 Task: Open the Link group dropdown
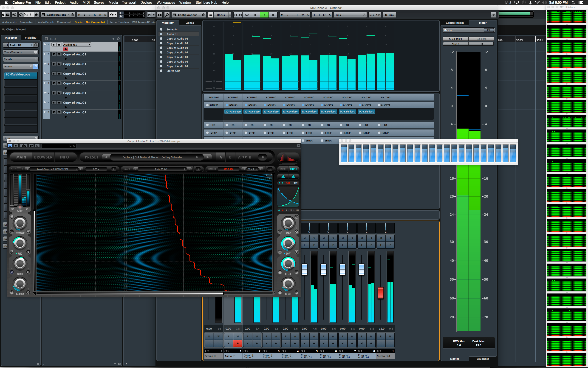(x=352, y=15)
